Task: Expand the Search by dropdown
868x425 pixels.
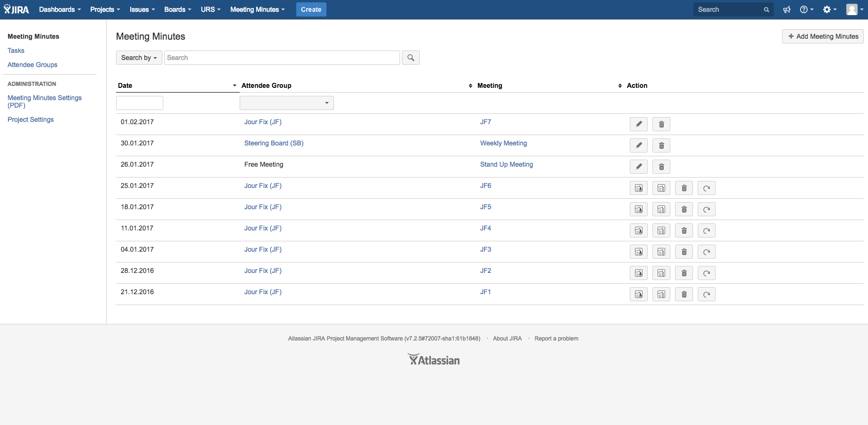Action: pos(139,58)
